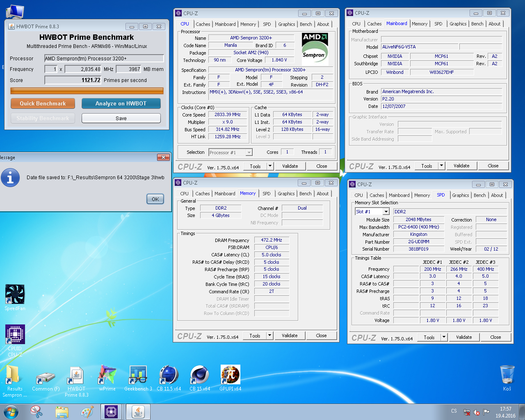Open Action Center flag tray icon
This screenshot has height=420, width=525.
point(486,412)
